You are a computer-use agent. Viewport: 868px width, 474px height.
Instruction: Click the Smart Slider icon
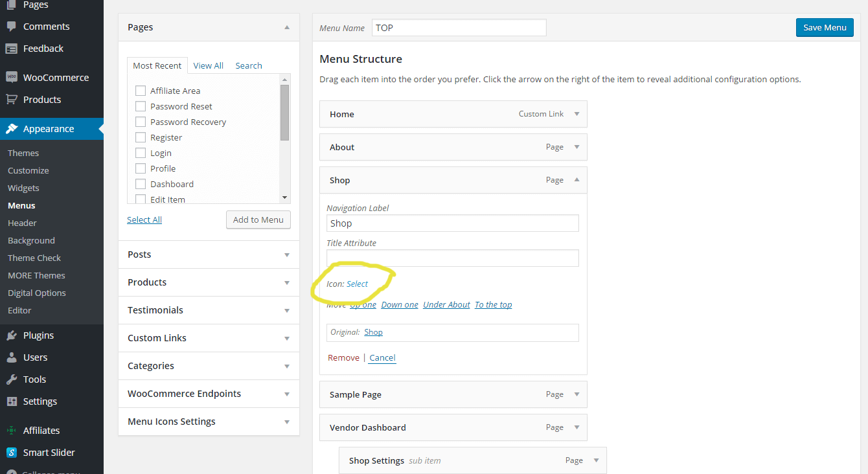[x=11, y=453]
